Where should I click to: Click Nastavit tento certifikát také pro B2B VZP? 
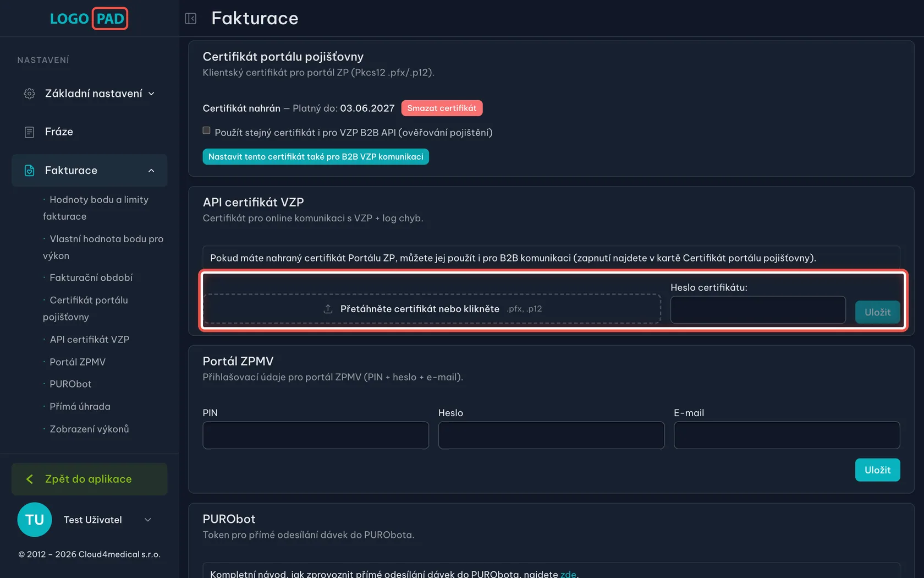[x=316, y=157]
